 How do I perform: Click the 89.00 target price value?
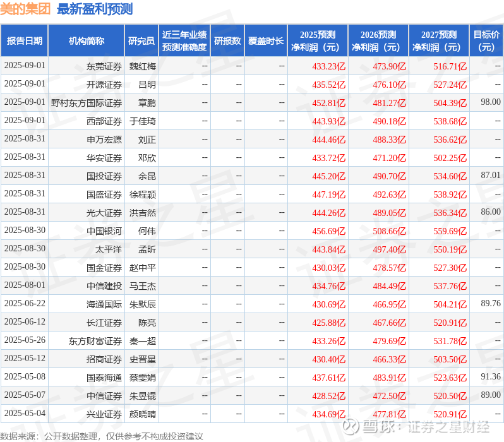tap(491, 395)
